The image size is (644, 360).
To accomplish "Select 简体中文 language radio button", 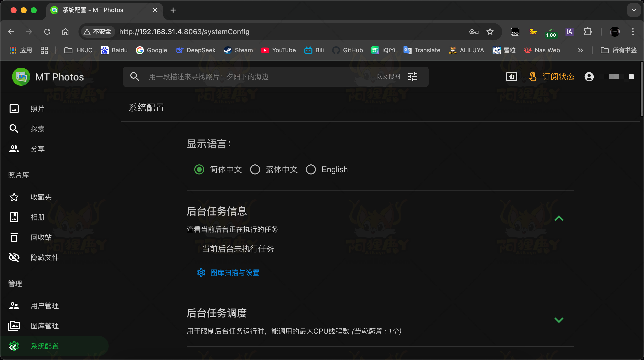I will tap(199, 169).
